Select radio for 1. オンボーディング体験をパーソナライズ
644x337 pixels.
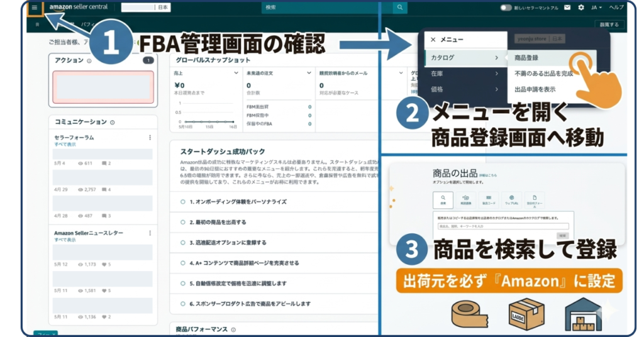(183, 202)
